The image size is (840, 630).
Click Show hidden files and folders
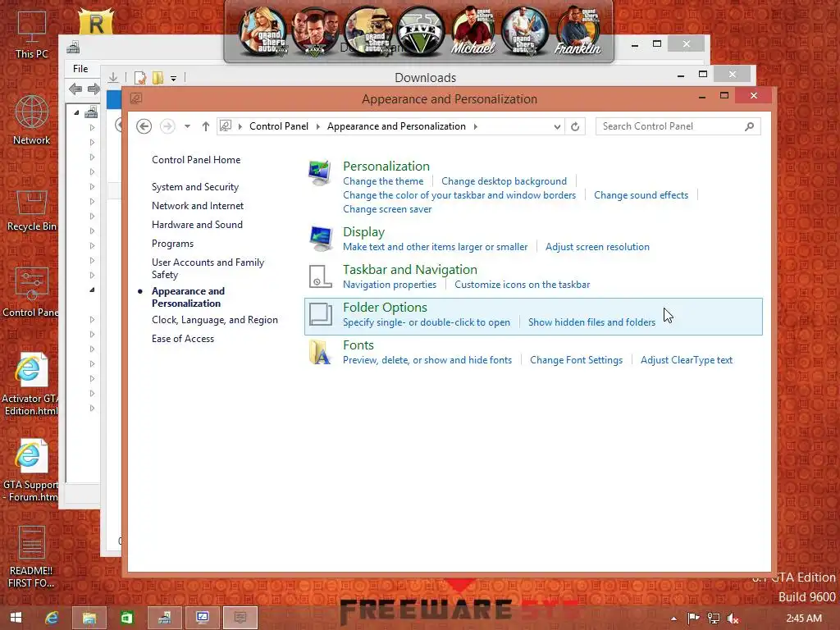point(591,322)
